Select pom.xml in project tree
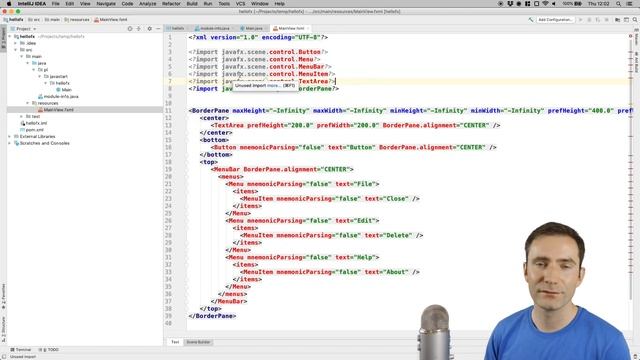 pyautogui.click(x=34, y=130)
